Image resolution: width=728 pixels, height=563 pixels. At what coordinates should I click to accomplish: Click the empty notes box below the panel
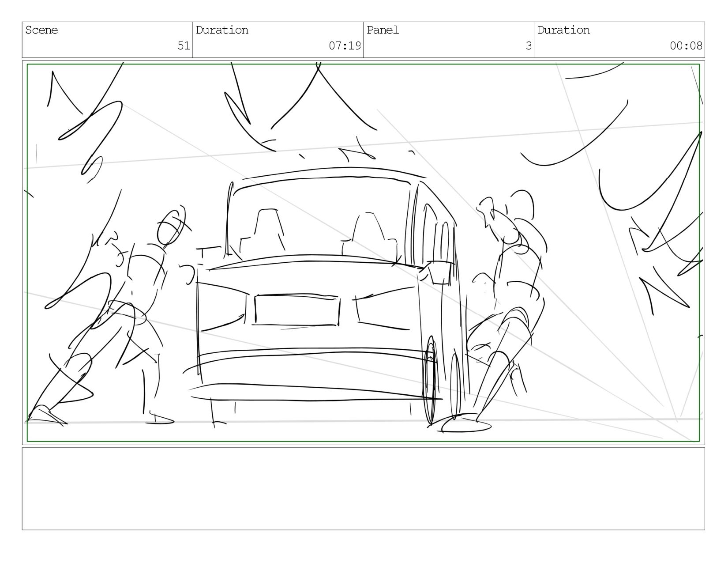click(x=363, y=488)
